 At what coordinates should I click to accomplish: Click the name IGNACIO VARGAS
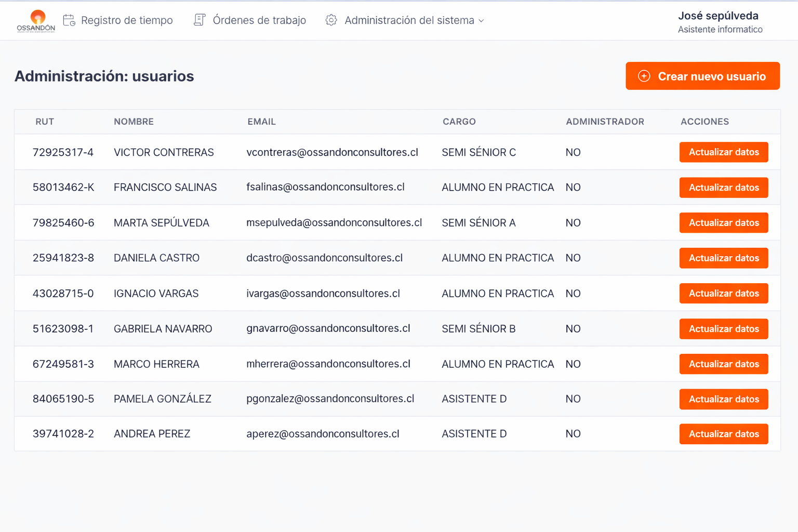pyautogui.click(x=156, y=294)
